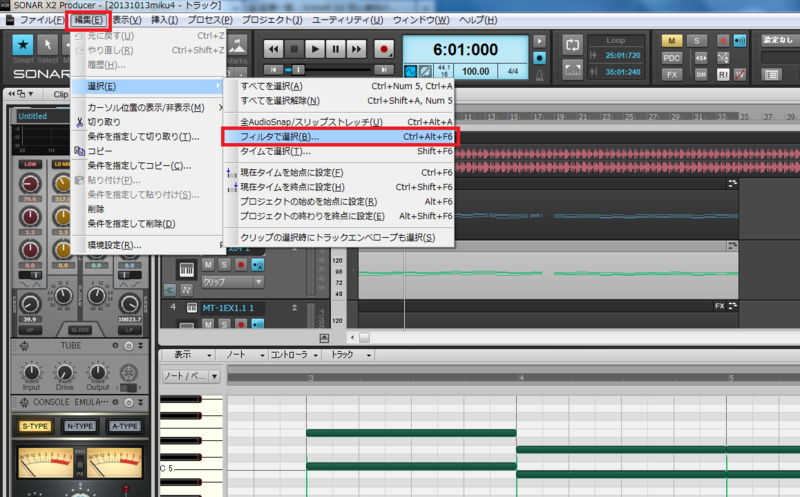The image size is (800, 497).
Task: Click the global record arm button
Action: tap(723, 41)
